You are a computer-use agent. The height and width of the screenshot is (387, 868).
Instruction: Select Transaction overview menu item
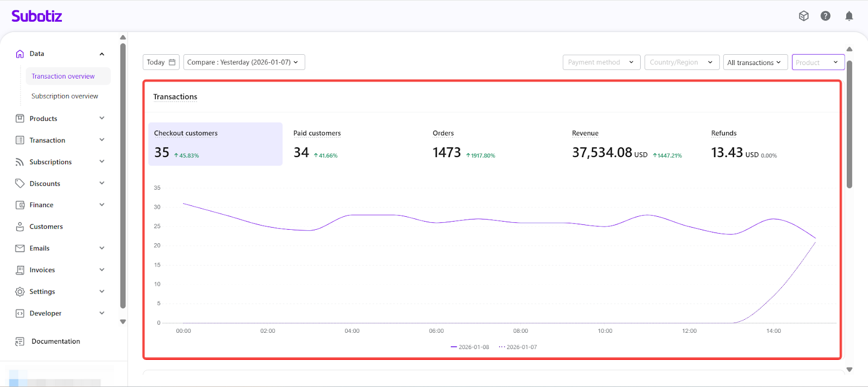63,76
